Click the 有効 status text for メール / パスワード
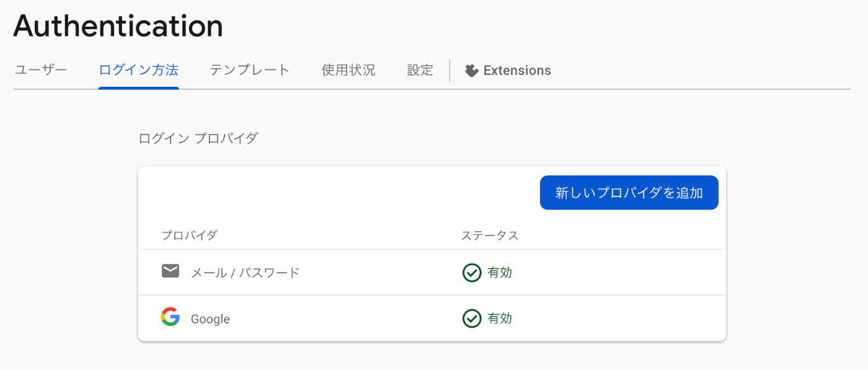This screenshot has width=868, height=370. [x=500, y=273]
